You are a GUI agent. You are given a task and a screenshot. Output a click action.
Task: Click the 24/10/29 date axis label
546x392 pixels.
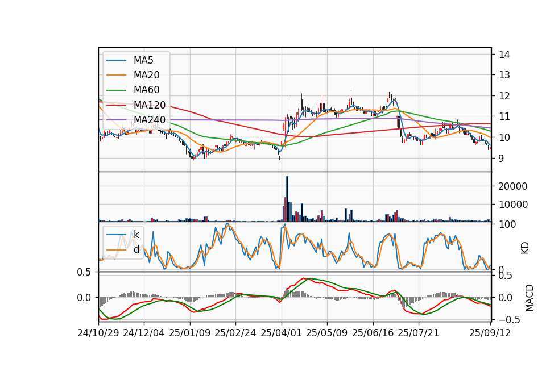(x=98, y=333)
